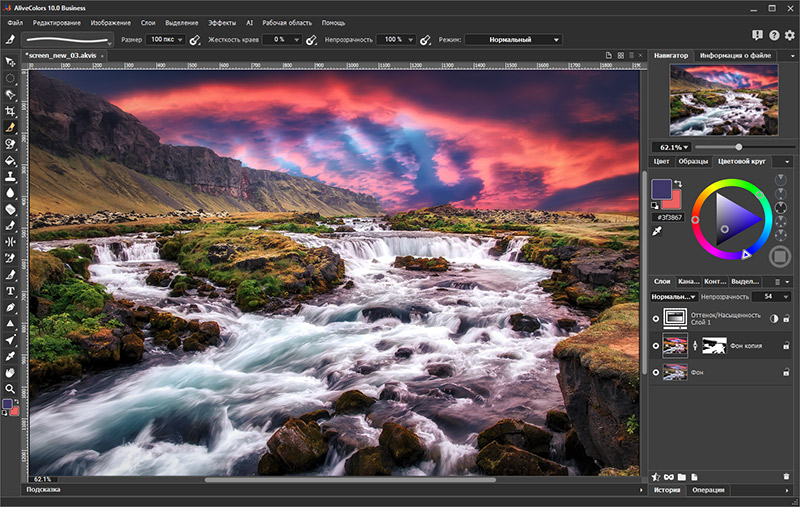Click the foreground color swatch
The height and width of the screenshot is (507, 800).
pos(660,189)
